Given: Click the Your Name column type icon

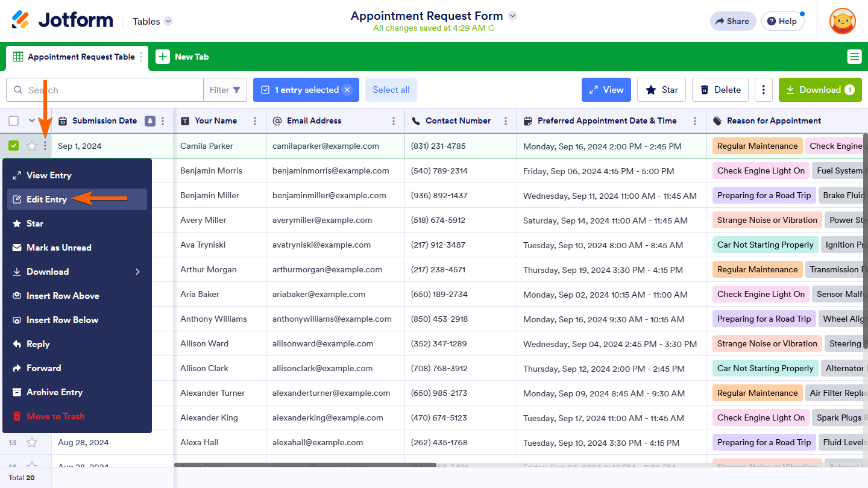Looking at the screenshot, I should coord(185,120).
